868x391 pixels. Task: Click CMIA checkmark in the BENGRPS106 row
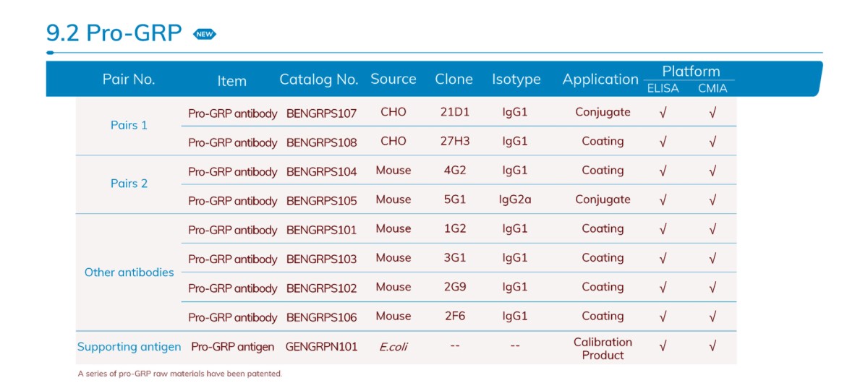(712, 317)
